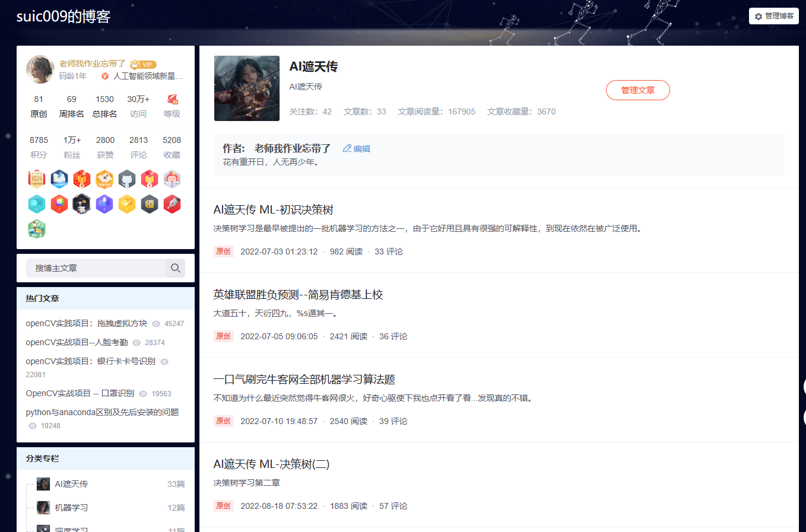Click the gold VIP crown badge
The height and width of the screenshot is (532, 806).
click(x=143, y=64)
